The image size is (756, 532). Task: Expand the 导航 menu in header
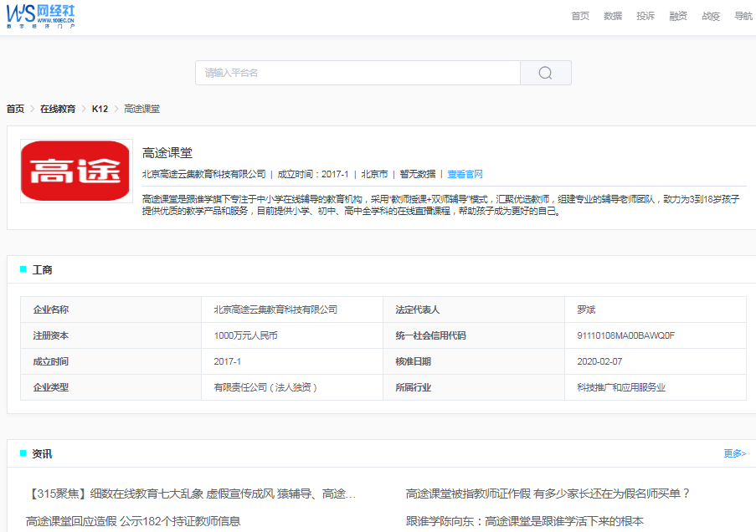[x=743, y=16]
